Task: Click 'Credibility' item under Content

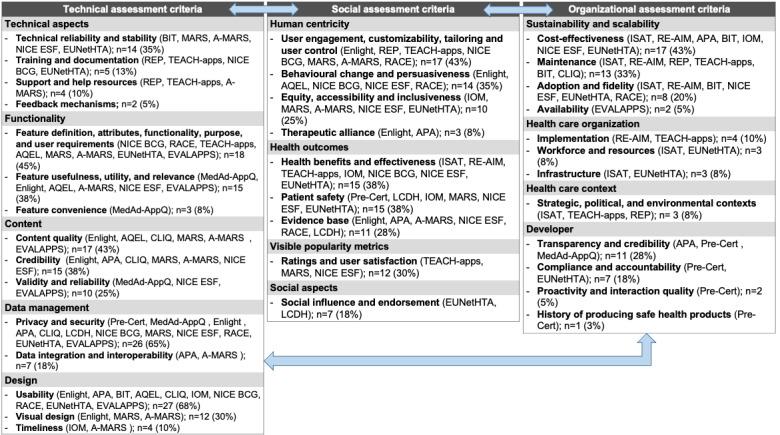Action: tap(38, 260)
